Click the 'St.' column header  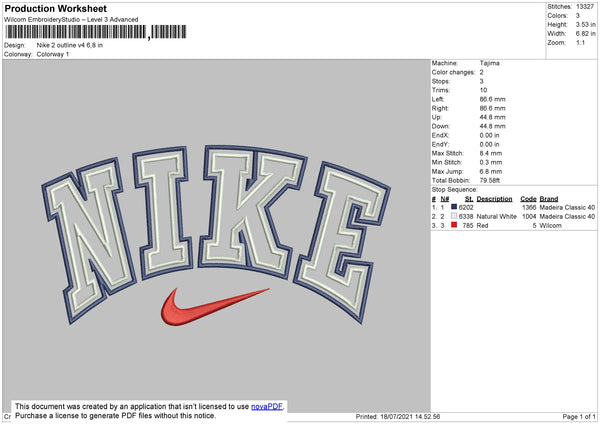pyautogui.click(x=469, y=199)
